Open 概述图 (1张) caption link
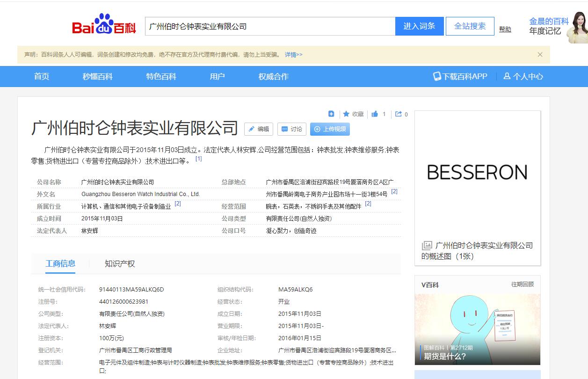 click(477, 250)
